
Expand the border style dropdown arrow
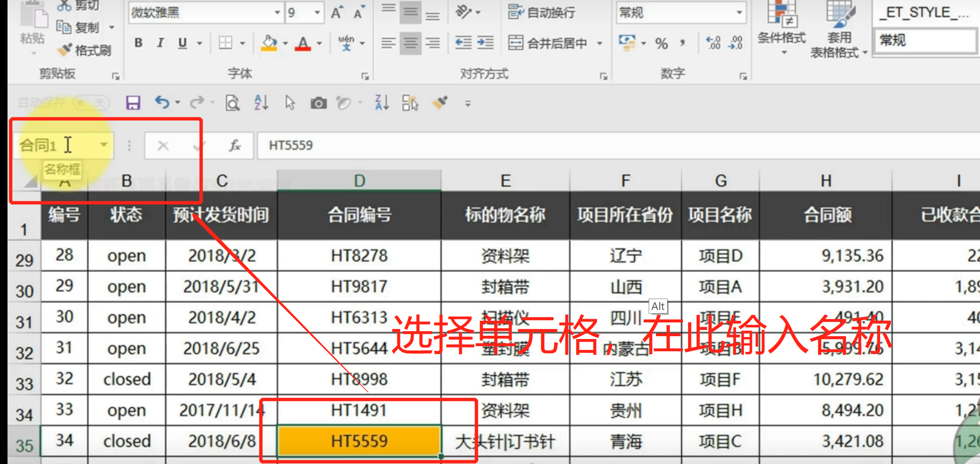pos(243,42)
